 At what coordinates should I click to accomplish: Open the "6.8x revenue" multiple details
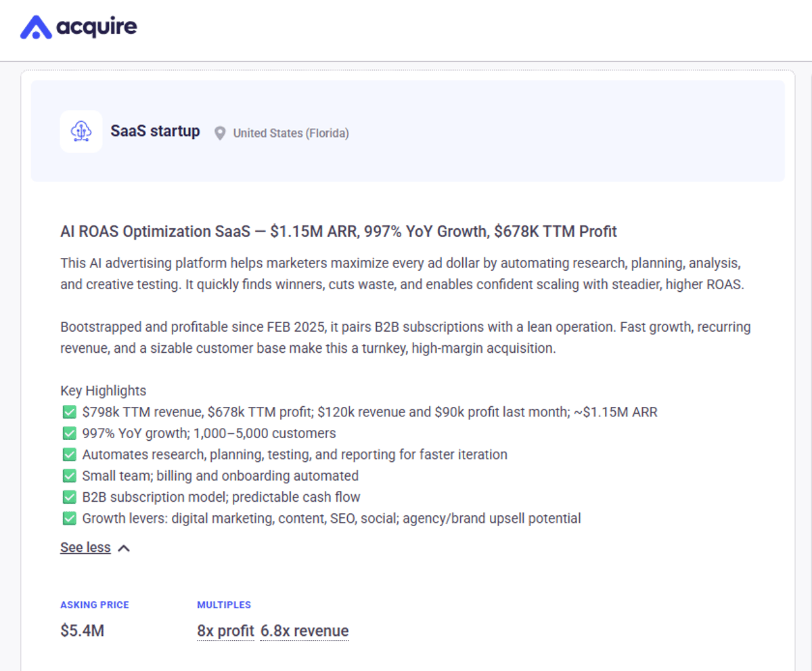pyautogui.click(x=304, y=630)
